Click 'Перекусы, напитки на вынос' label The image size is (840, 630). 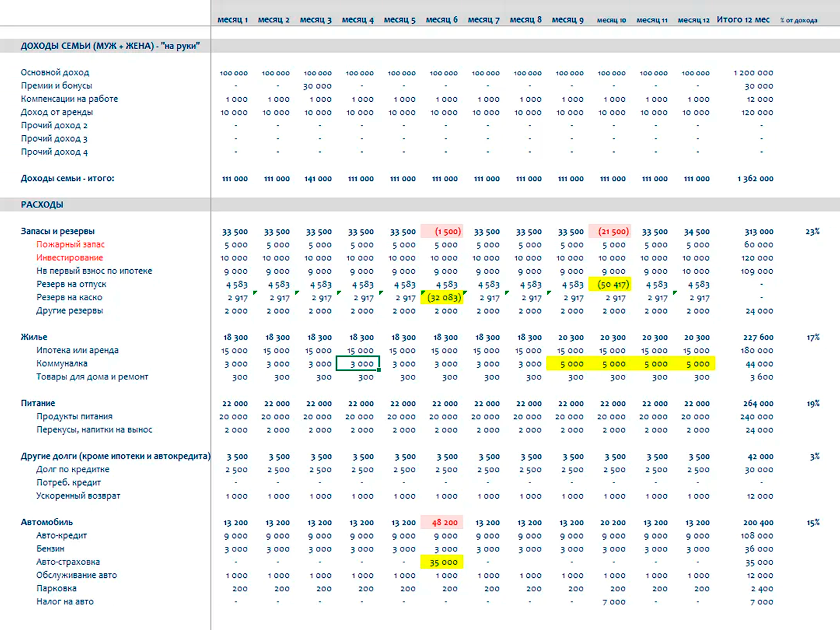click(x=94, y=430)
